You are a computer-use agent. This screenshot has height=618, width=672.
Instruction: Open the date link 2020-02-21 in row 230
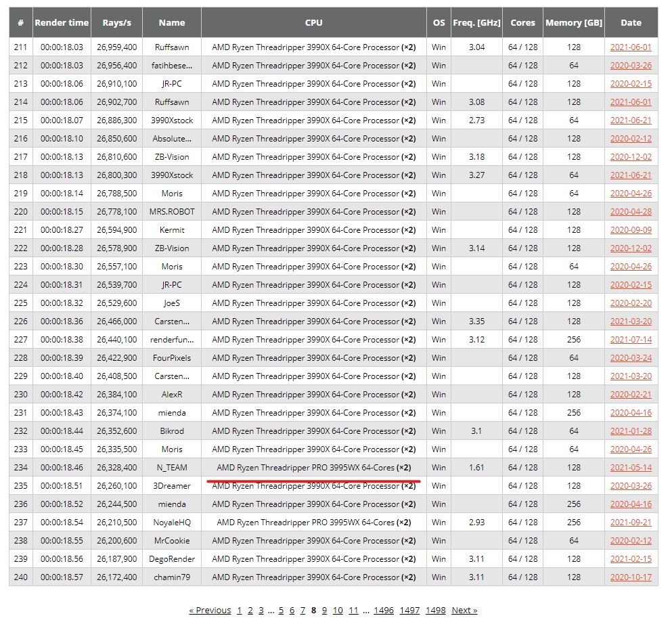click(x=631, y=394)
